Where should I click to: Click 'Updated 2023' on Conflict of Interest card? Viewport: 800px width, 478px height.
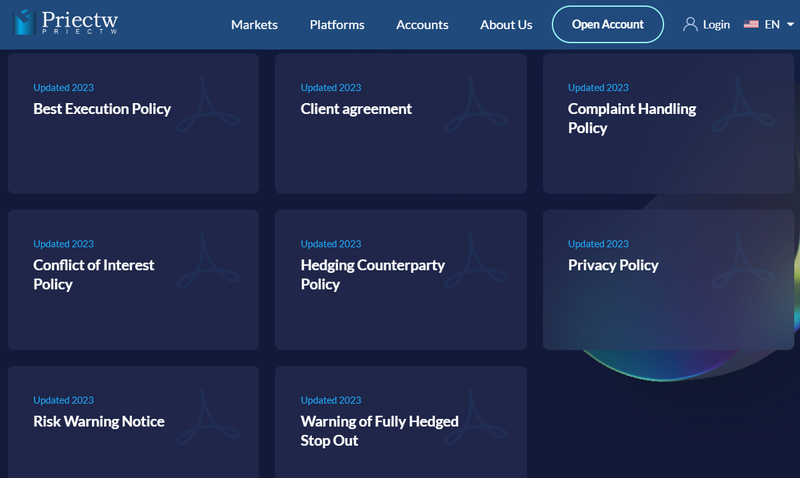point(63,244)
